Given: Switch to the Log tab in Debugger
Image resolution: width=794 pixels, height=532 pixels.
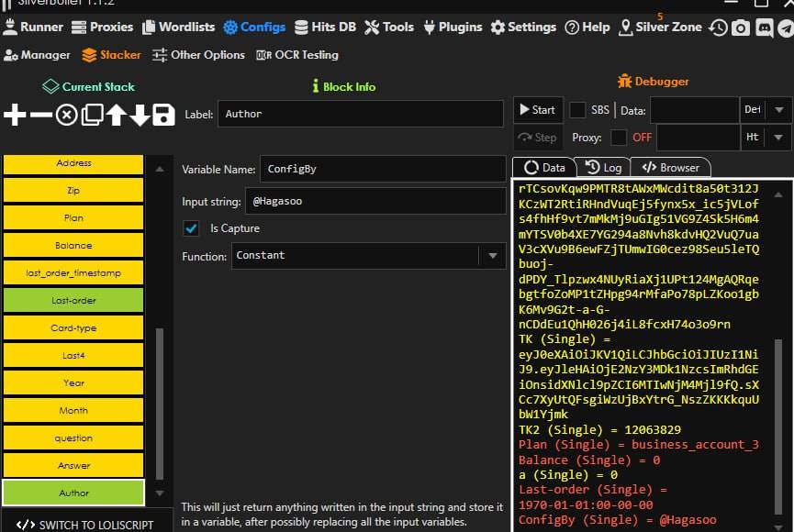Looking at the screenshot, I should 604,168.
